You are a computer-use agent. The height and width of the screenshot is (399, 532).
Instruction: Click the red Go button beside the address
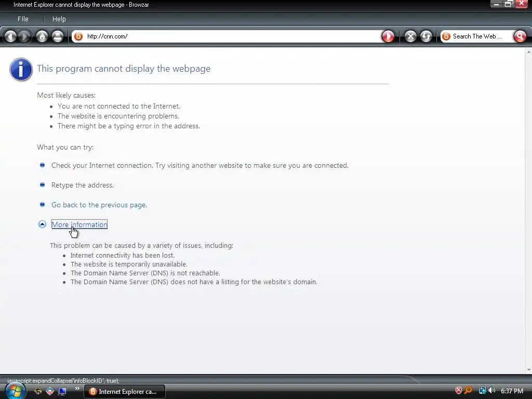[388, 36]
